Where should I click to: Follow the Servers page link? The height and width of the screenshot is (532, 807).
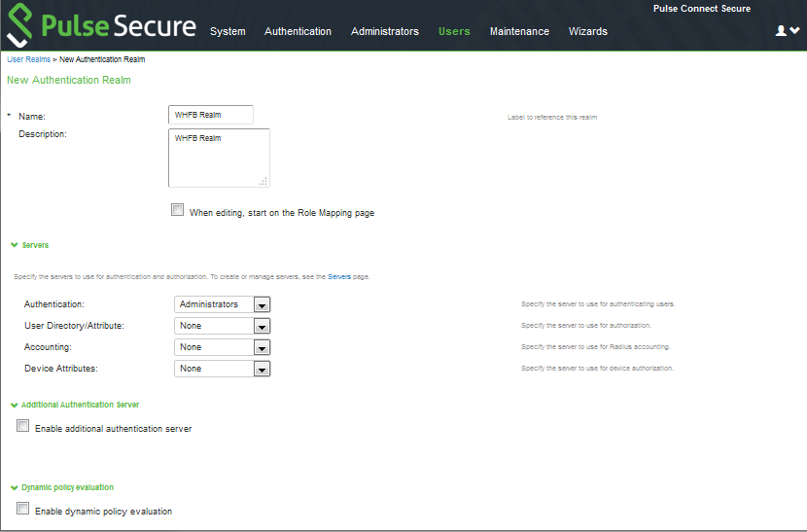pyautogui.click(x=338, y=277)
